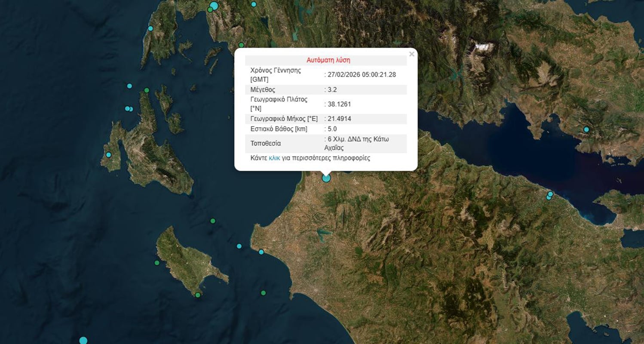This screenshot has width=644, height=344.
Task: Select cyan marker offshore between Zakynthos and Peloponnese
Action: tap(239, 246)
